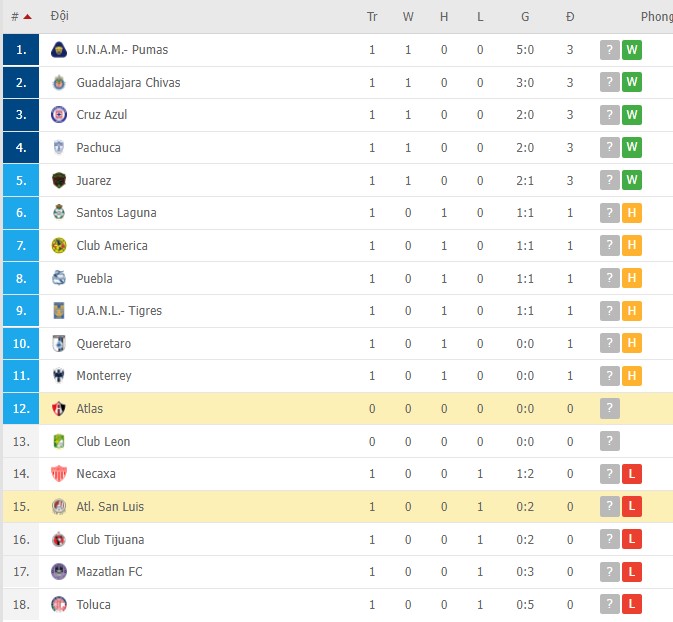Image resolution: width=673 pixels, height=622 pixels.
Task: Click the Phong form column header
Action: (655, 16)
